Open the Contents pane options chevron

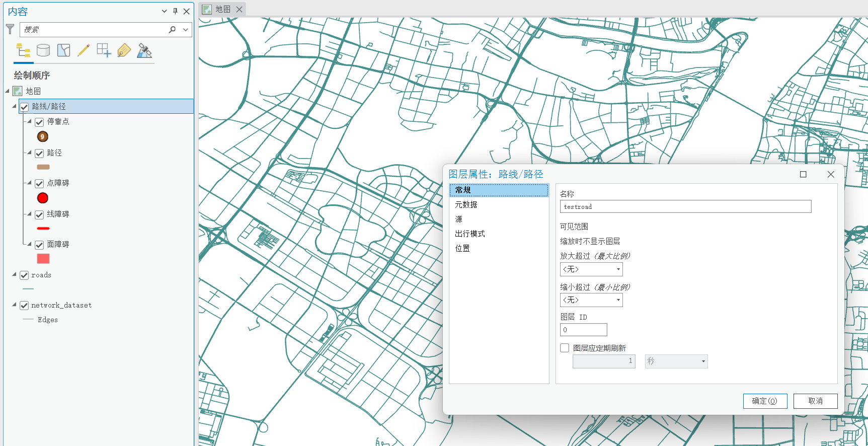point(164,11)
